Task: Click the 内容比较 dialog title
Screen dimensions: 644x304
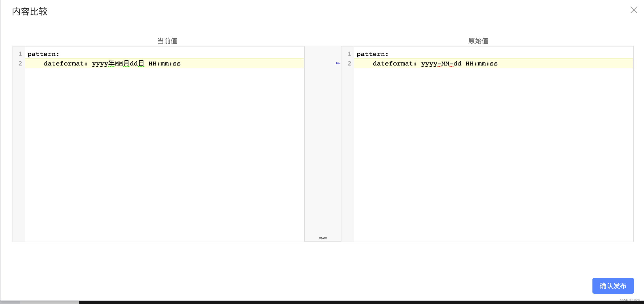Action: coord(30,11)
